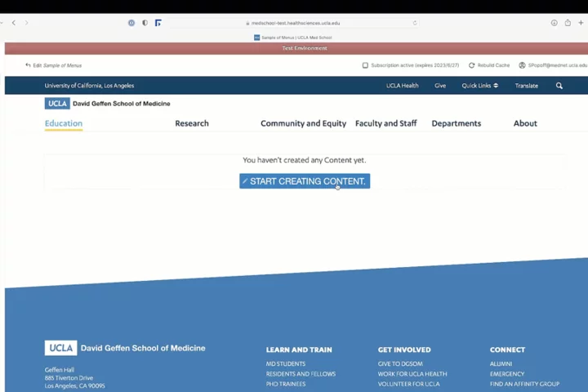This screenshot has height=392, width=588.
Task: Click Rebuild Cache button
Action: pyautogui.click(x=489, y=65)
